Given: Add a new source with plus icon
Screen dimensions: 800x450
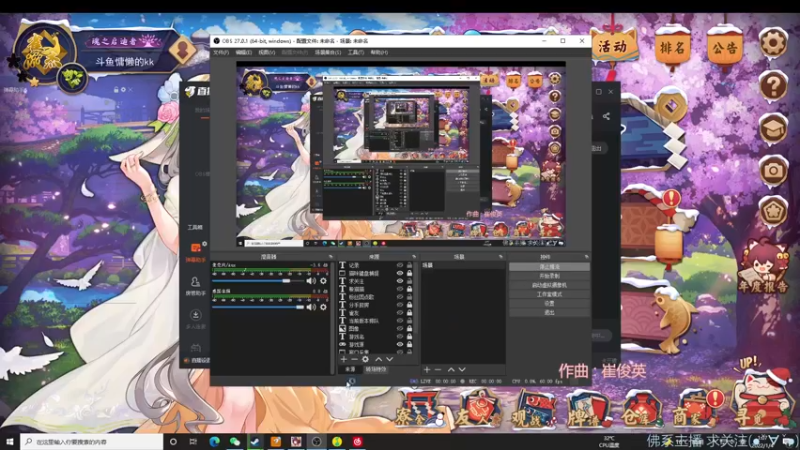Looking at the screenshot, I should click(x=343, y=359).
